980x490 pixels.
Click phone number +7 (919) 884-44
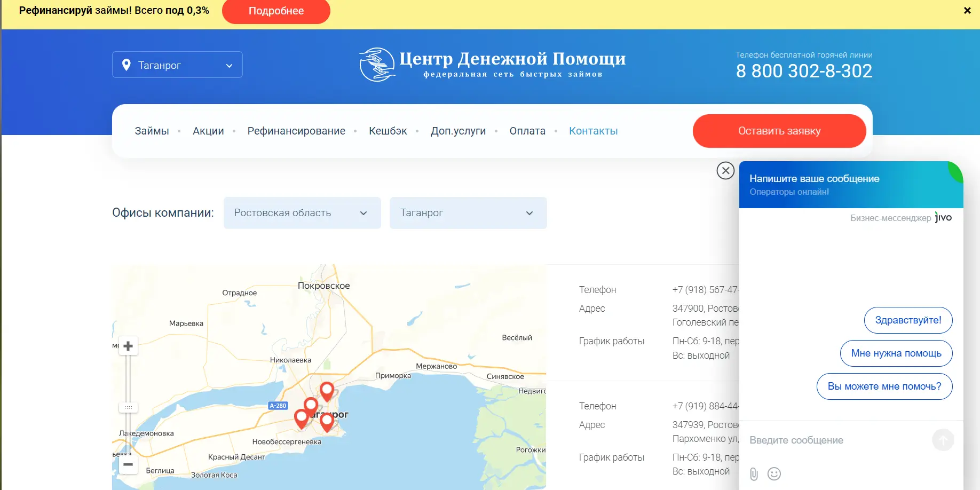coord(706,406)
